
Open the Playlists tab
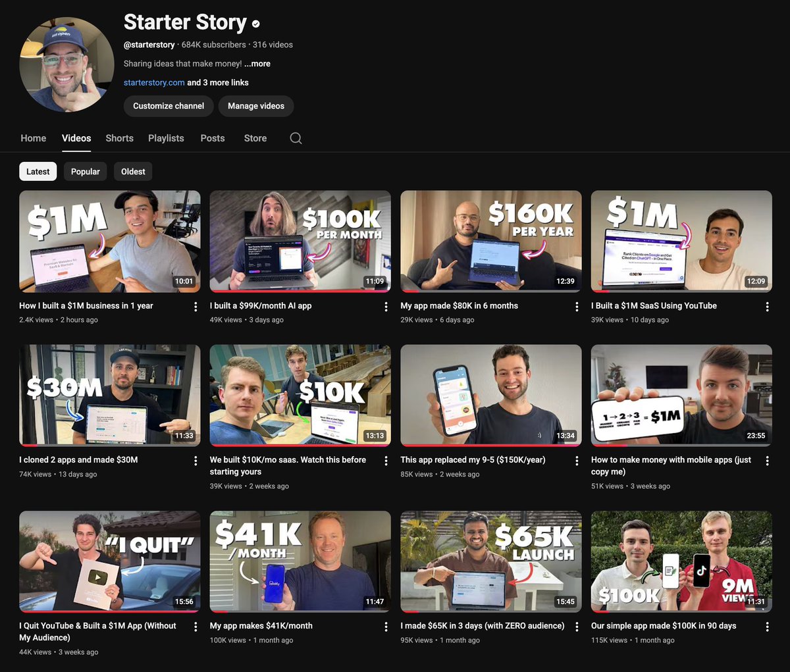166,138
